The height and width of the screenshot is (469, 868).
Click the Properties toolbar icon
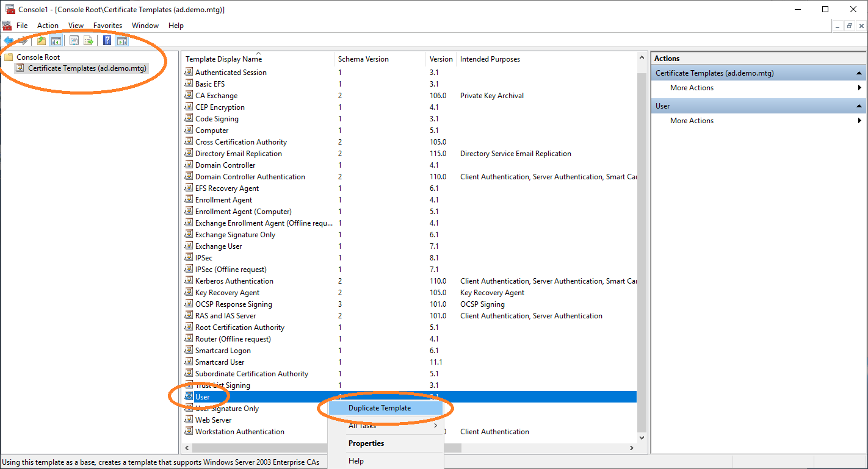click(74, 41)
